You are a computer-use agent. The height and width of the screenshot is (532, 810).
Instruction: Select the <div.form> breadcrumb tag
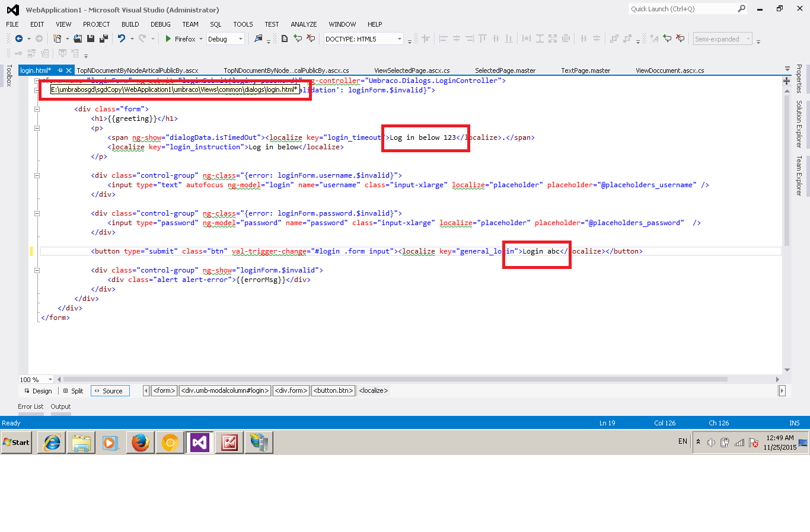click(x=291, y=391)
